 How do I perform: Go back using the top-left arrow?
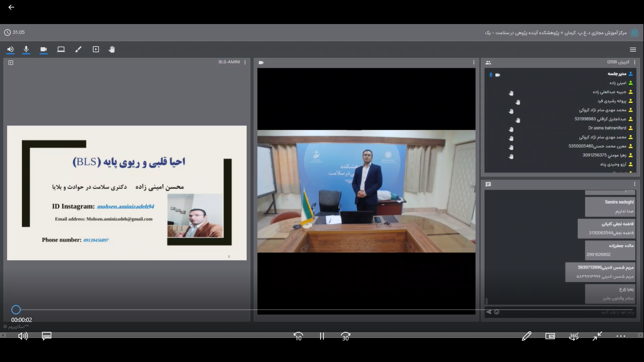pos(11,8)
